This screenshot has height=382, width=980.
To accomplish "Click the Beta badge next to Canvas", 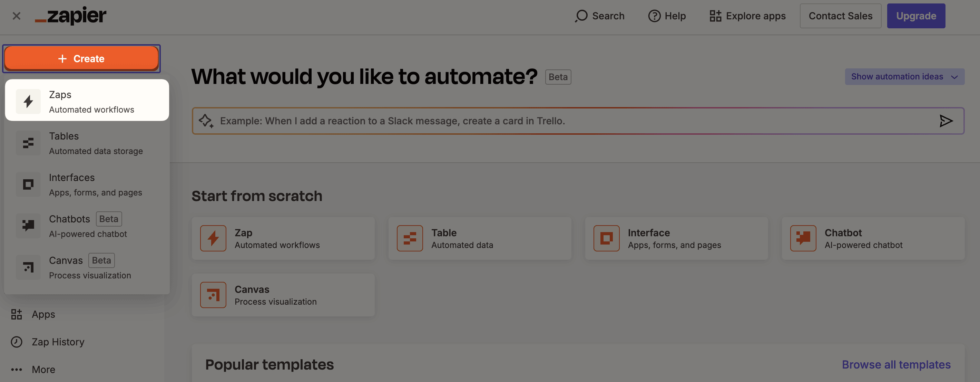I will tap(101, 260).
